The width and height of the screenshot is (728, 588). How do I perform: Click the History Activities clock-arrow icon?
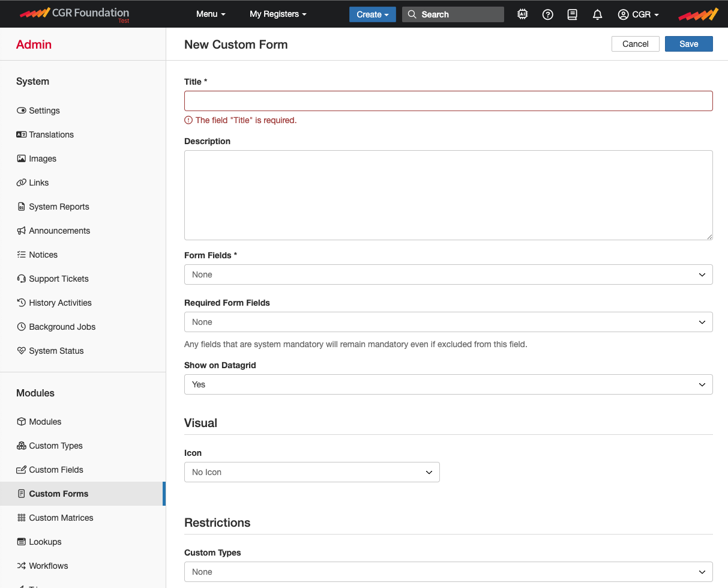pos(22,303)
